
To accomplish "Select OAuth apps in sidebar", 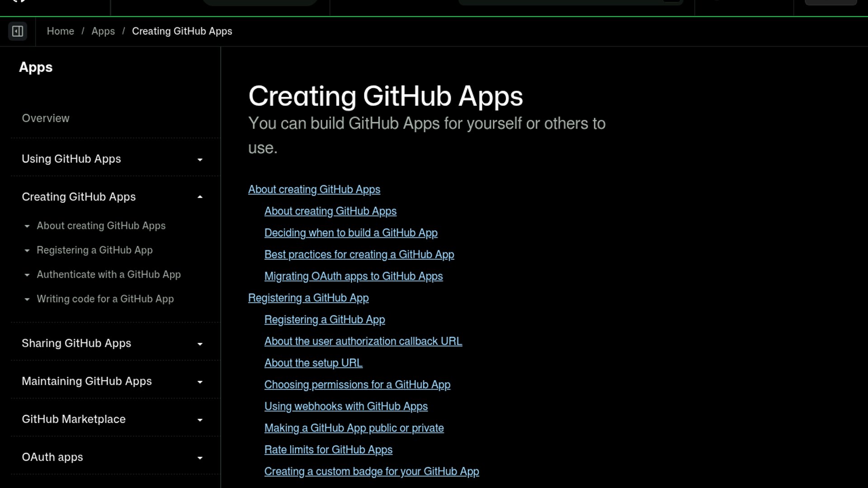I will (52, 457).
